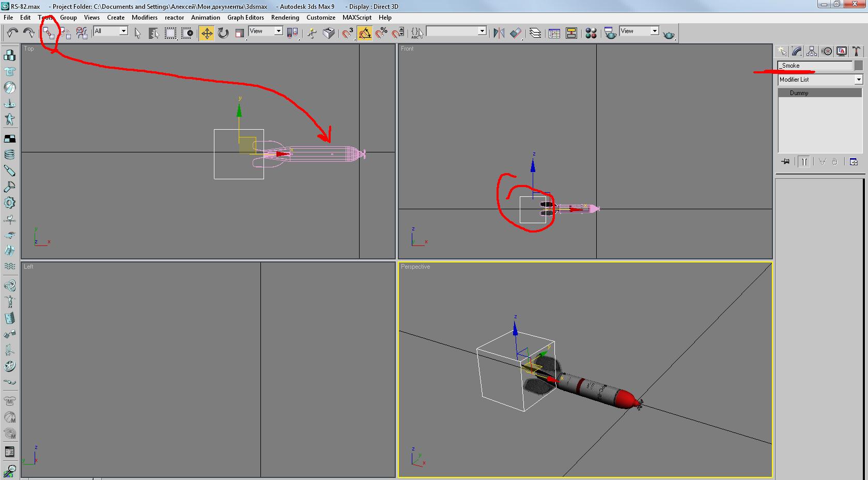Toggle the Angle Snap button
Image resolution: width=868 pixels, height=480 pixels.
click(x=365, y=33)
